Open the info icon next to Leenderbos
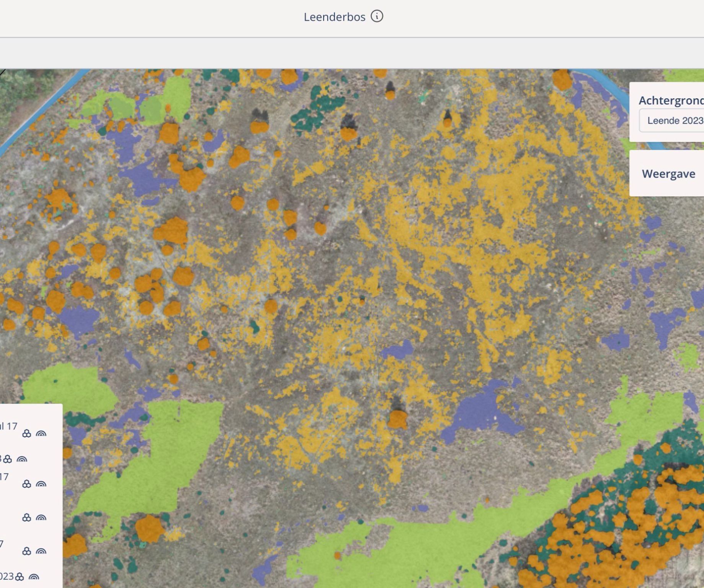 (377, 16)
